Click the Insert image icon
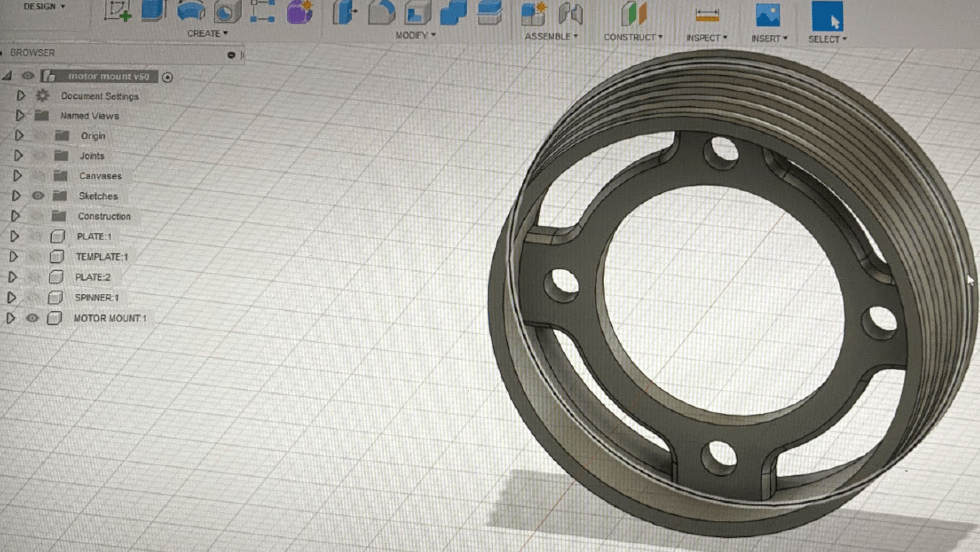 (768, 15)
